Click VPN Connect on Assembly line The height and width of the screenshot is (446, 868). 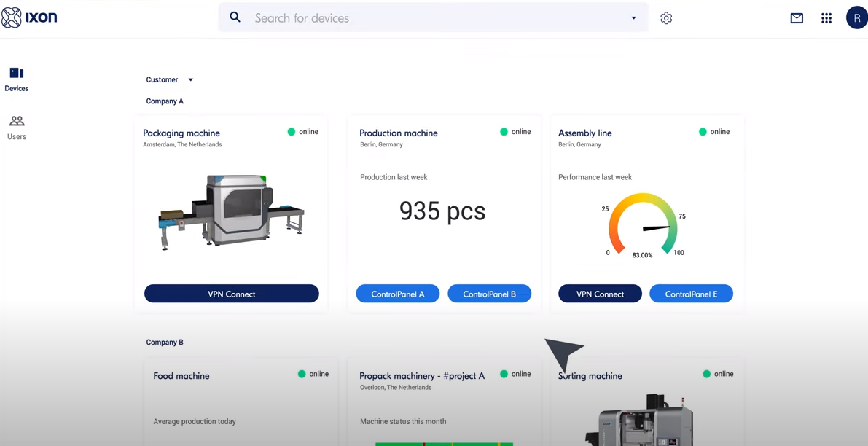pyautogui.click(x=600, y=294)
